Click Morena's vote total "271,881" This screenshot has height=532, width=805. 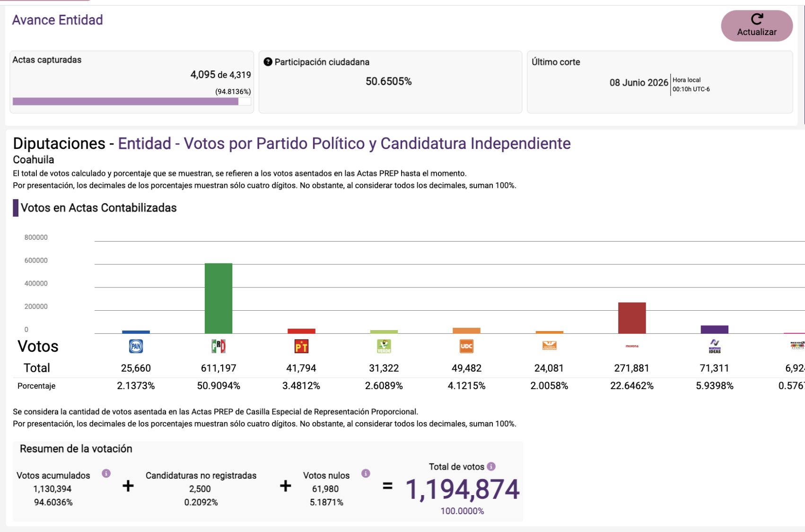point(632,368)
